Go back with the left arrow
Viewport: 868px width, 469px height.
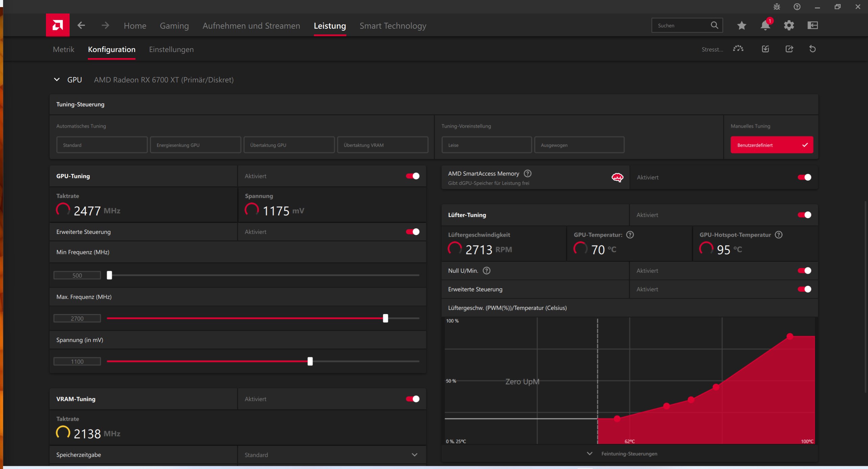tap(81, 25)
